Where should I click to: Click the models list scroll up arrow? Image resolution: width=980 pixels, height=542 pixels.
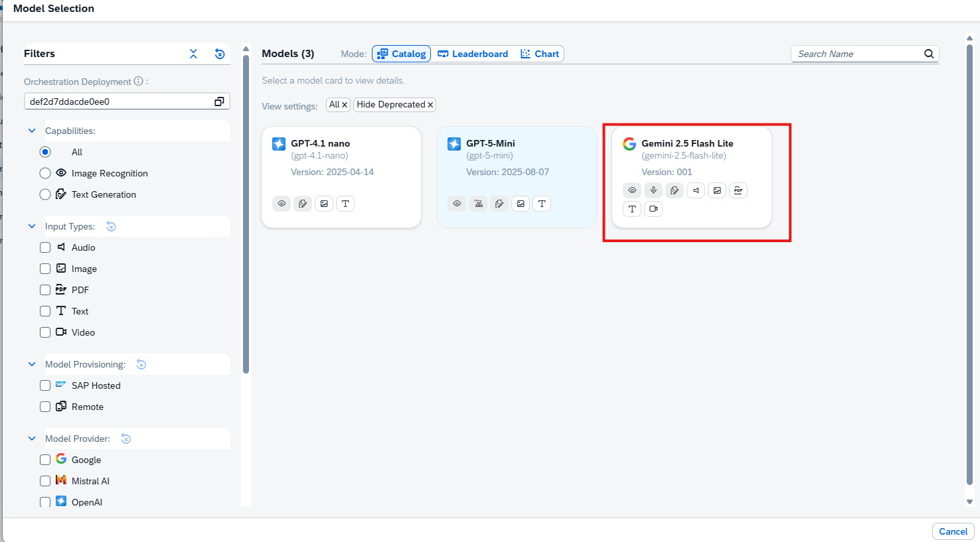point(969,38)
